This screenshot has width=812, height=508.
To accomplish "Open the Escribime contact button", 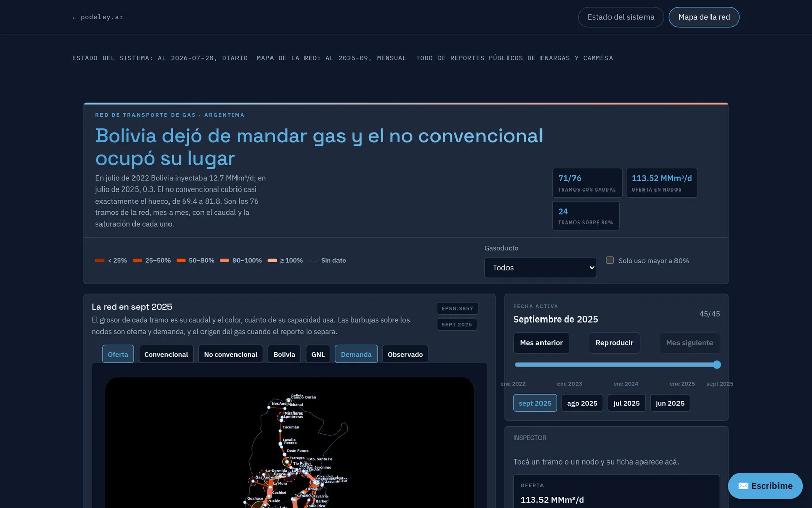I will [765, 486].
